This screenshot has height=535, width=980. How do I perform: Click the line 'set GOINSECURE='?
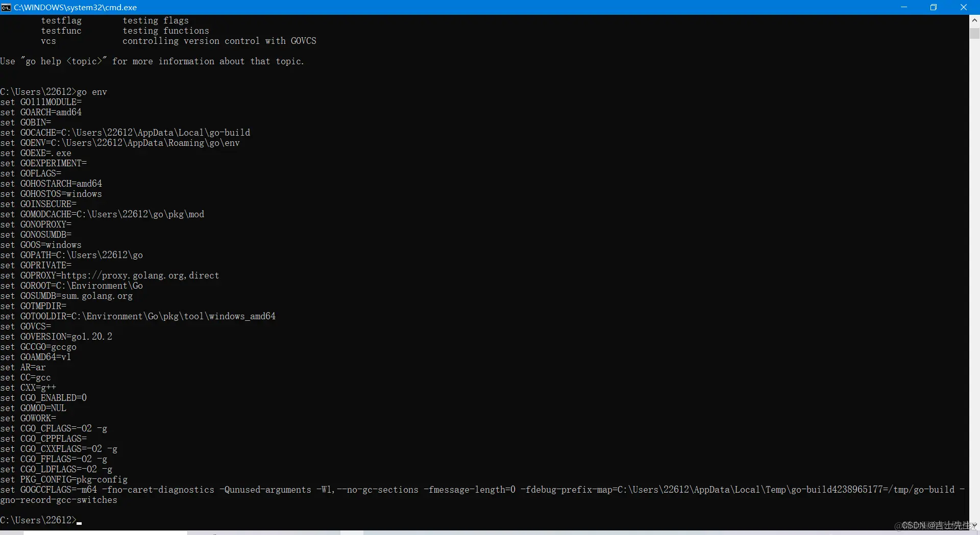[x=38, y=204]
